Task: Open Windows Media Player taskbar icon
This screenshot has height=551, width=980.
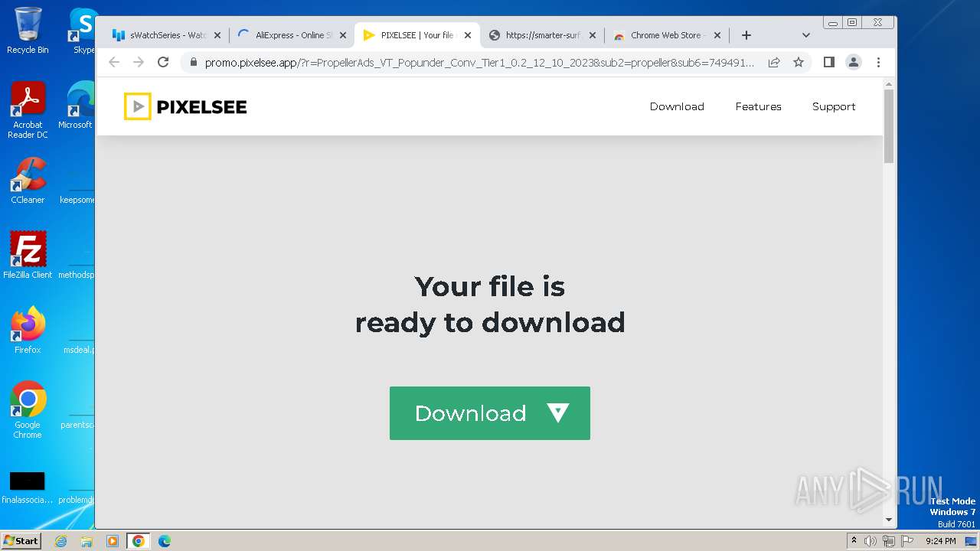Action: tap(113, 541)
